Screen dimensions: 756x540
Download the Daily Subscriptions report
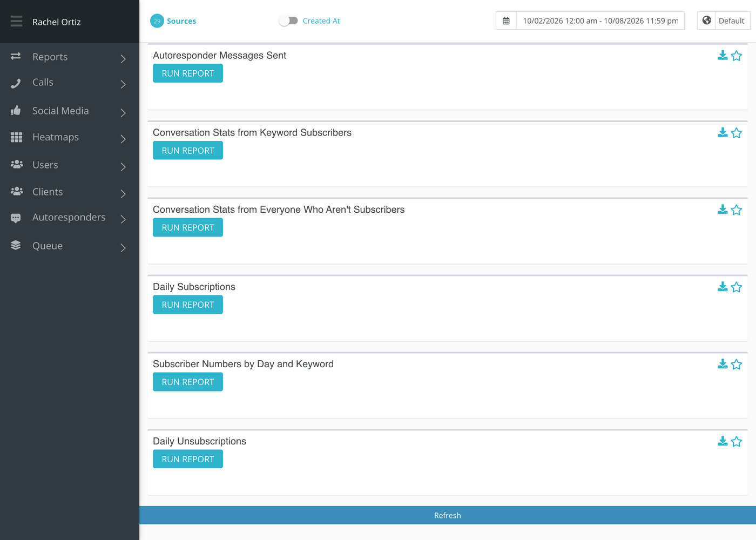(723, 286)
